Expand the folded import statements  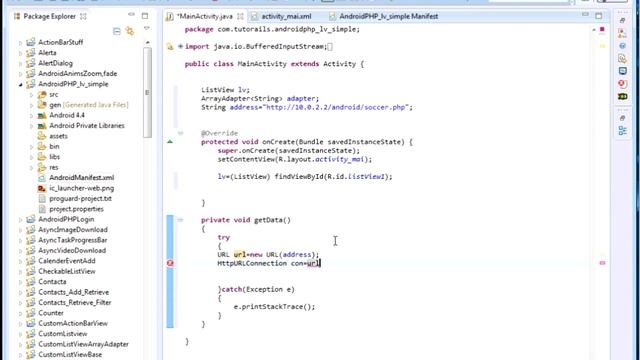coord(180,47)
